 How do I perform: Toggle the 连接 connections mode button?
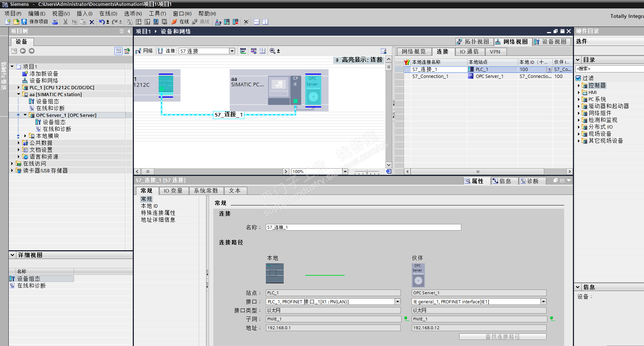click(x=166, y=51)
